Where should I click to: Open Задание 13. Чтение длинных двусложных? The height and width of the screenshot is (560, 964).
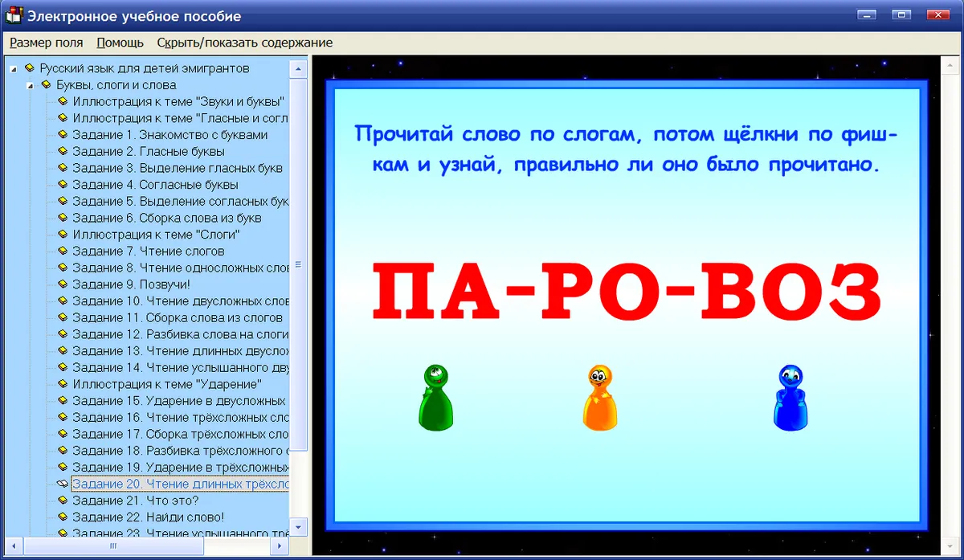click(x=180, y=350)
